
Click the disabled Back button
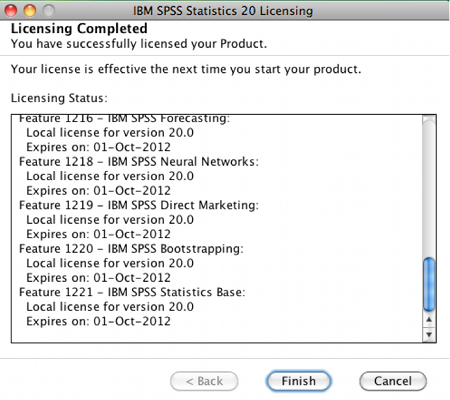[204, 381]
